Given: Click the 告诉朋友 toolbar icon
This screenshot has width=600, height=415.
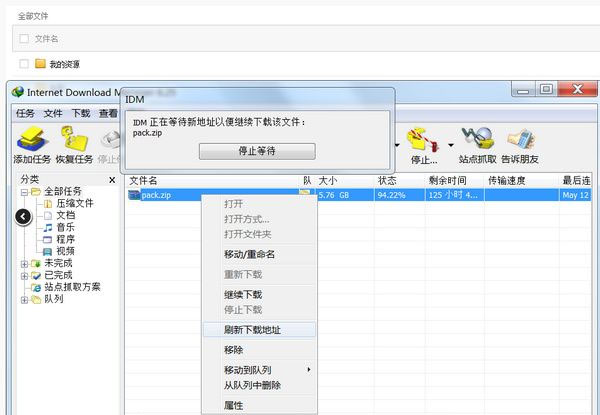Looking at the screenshot, I should (x=520, y=145).
